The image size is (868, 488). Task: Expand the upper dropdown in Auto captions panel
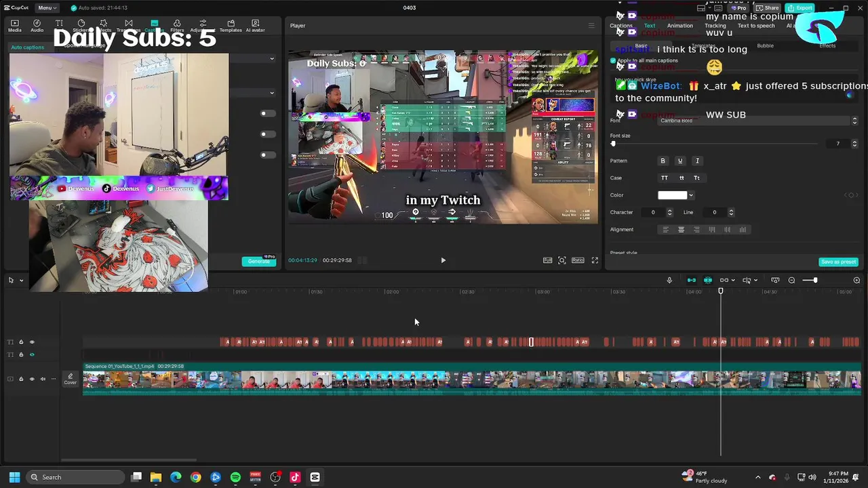click(272, 59)
